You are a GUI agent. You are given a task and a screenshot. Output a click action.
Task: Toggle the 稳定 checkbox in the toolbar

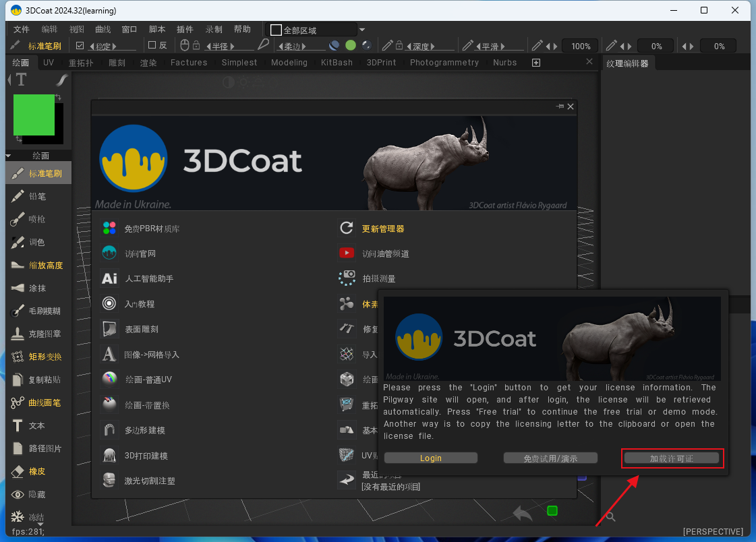click(x=80, y=46)
